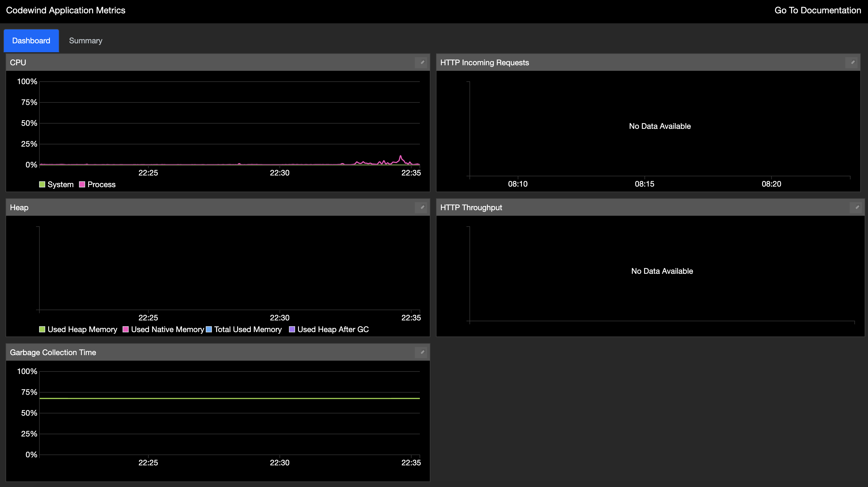
Task: Maximize the Garbage Collection Time panel
Action: pos(422,352)
